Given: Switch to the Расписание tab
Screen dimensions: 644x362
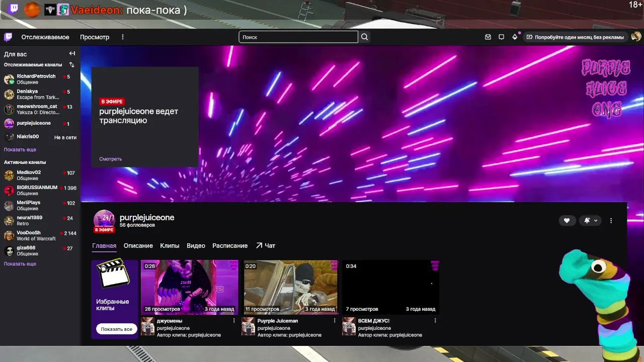Looking at the screenshot, I should (x=230, y=246).
